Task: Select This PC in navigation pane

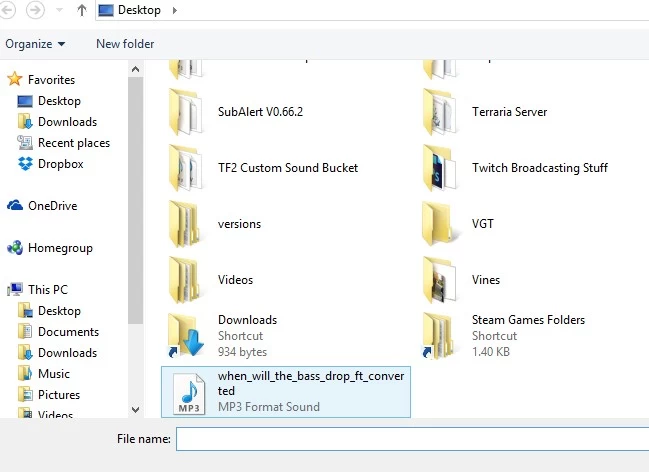Action: pyautogui.click(x=48, y=289)
